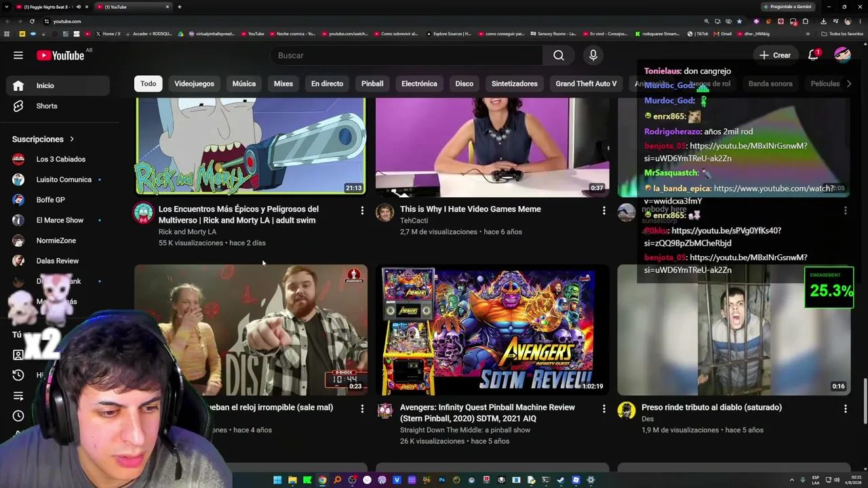Screen dimensions: 868x488
Task: Switch to the Peggle Nights Beat 8 tab
Action: (x=47, y=7)
